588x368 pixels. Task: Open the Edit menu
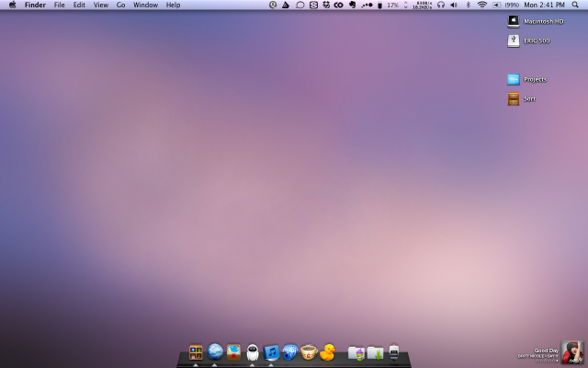click(79, 5)
